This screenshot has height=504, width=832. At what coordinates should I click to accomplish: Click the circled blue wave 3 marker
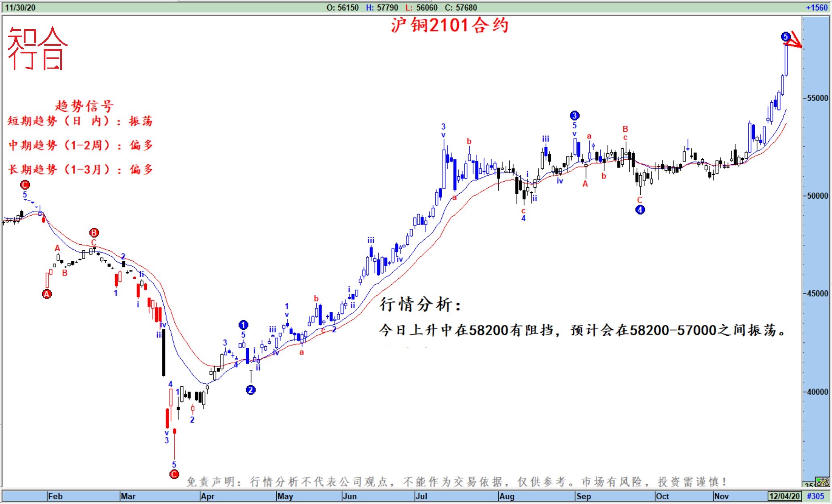coord(574,116)
